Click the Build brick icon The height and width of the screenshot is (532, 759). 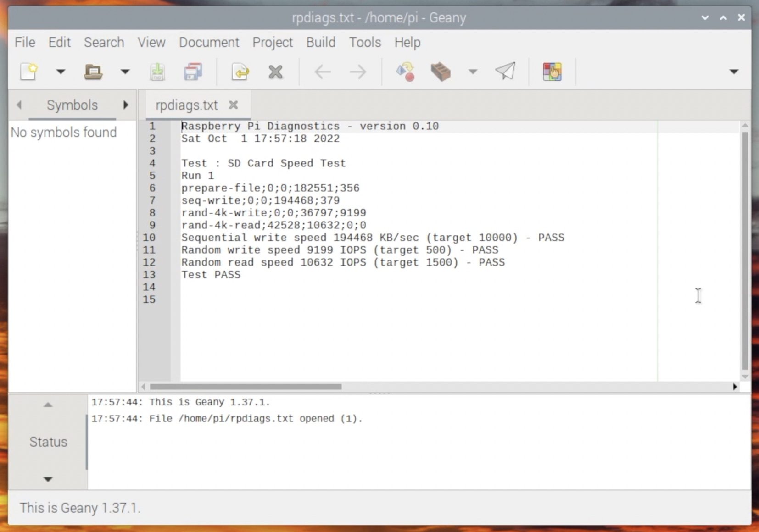point(441,72)
